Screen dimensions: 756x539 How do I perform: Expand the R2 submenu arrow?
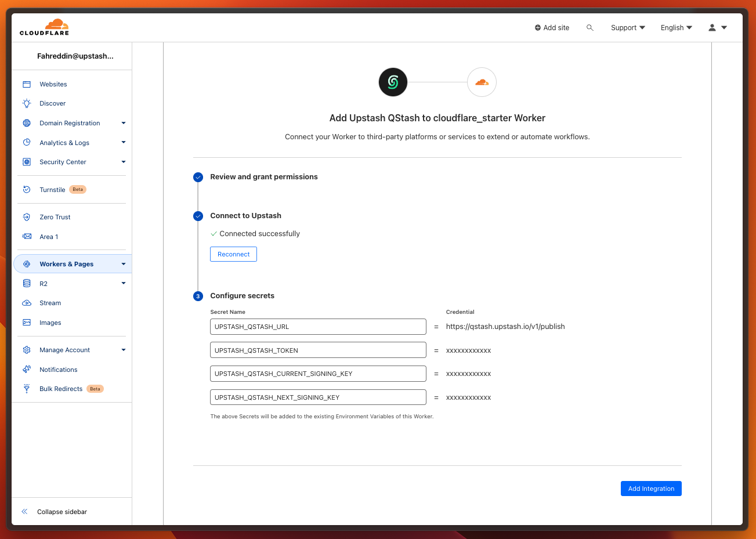(124, 283)
